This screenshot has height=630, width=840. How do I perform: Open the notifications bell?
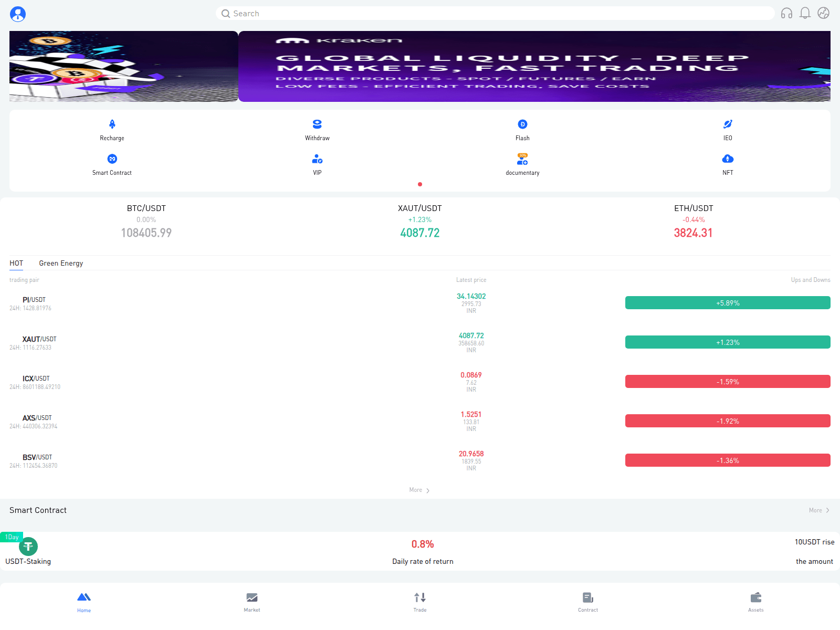pyautogui.click(x=805, y=13)
